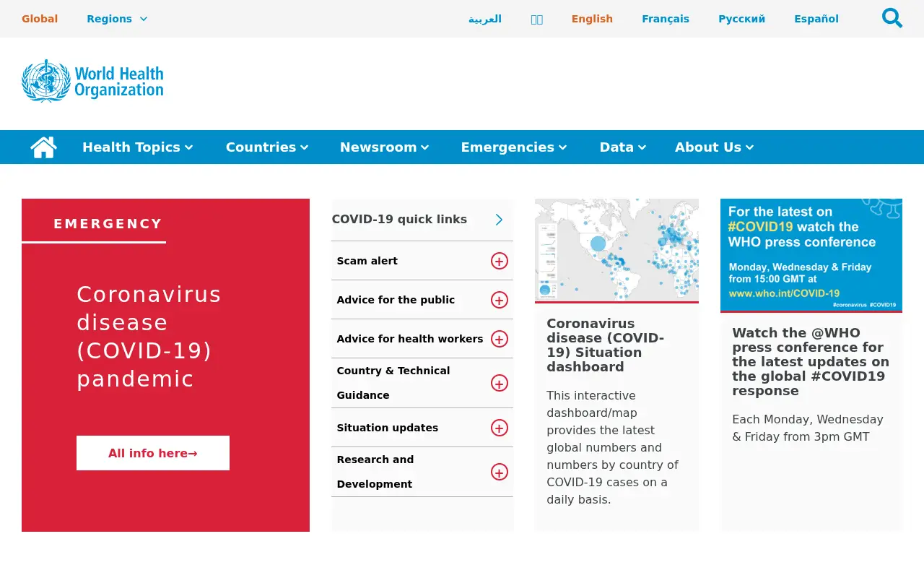Open the Health Topics menu

[137, 147]
